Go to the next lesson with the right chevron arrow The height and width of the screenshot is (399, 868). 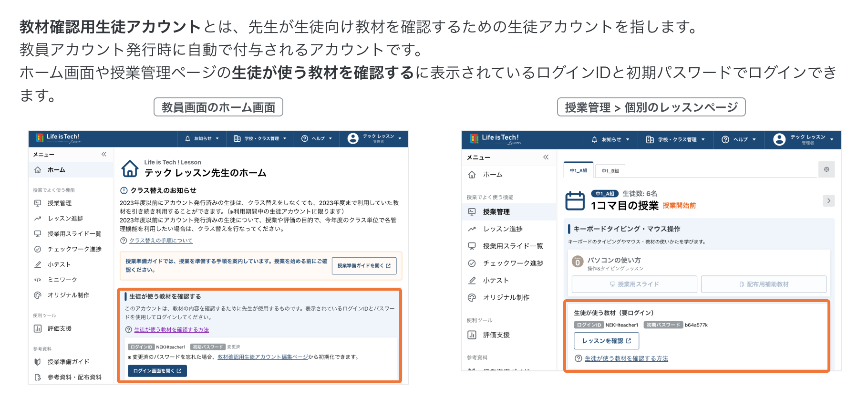828,200
